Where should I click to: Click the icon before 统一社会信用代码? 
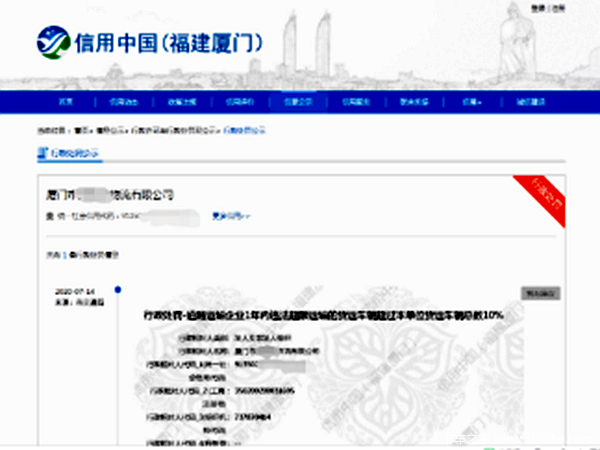click(x=50, y=216)
